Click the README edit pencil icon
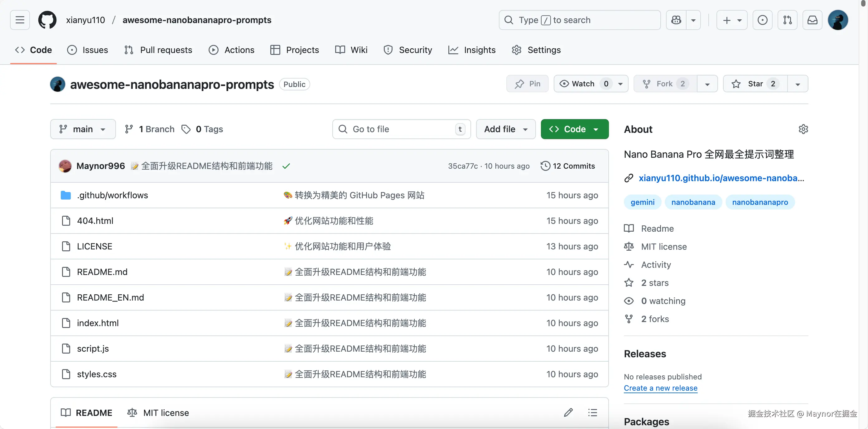This screenshot has width=868, height=429. [568, 412]
